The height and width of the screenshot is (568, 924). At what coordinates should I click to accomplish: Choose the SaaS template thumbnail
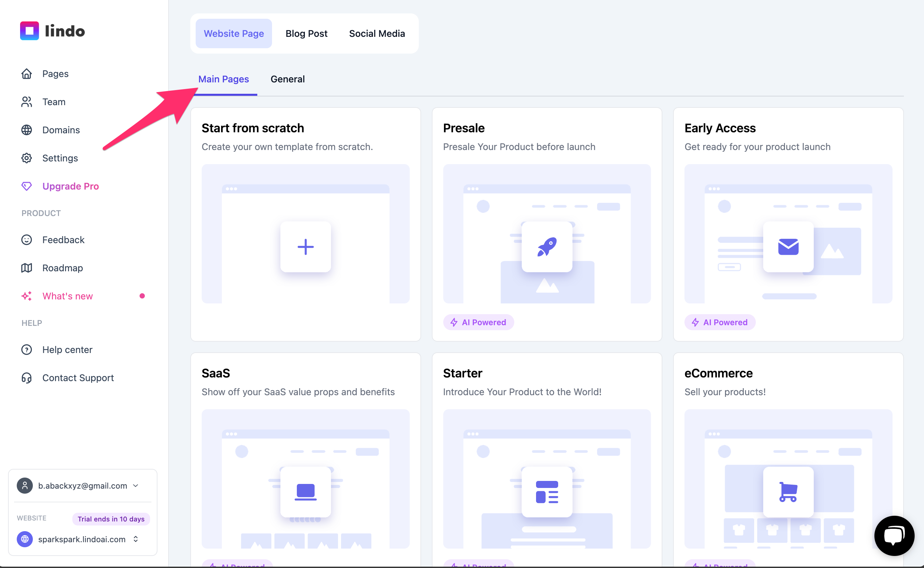pos(306,479)
